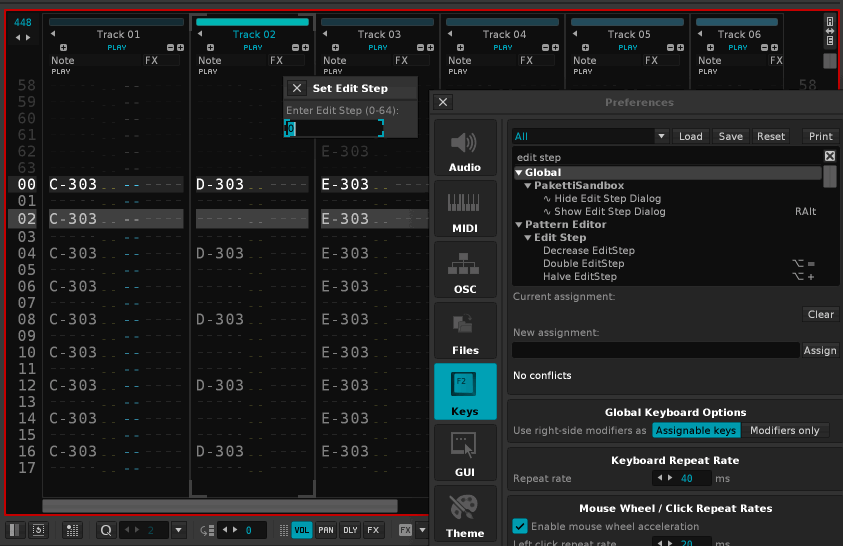Collapse the Pattern Editor tree node
The height and width of the screenshot is (546, 843).
[x=519, y=225]
